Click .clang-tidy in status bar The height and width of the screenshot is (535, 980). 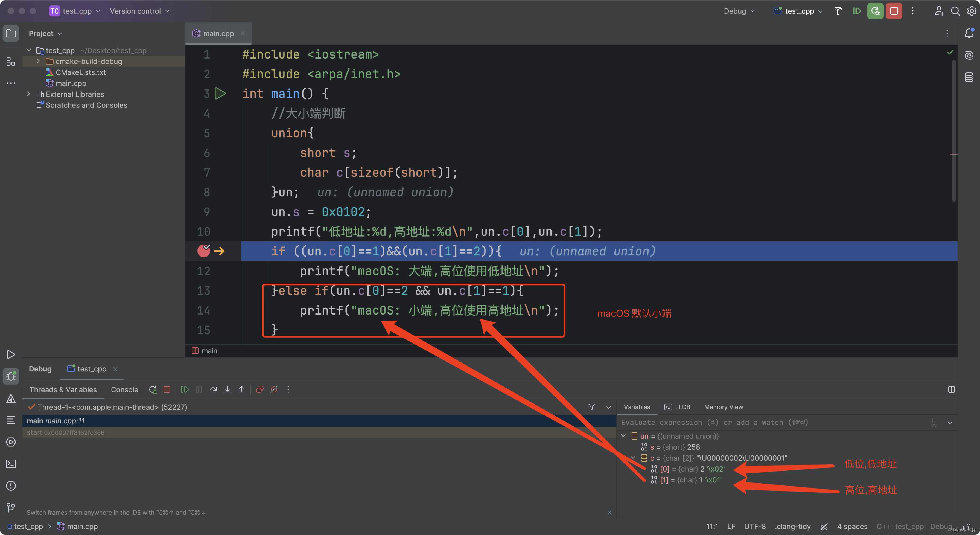pyautogui.click(x=793, y=527)
